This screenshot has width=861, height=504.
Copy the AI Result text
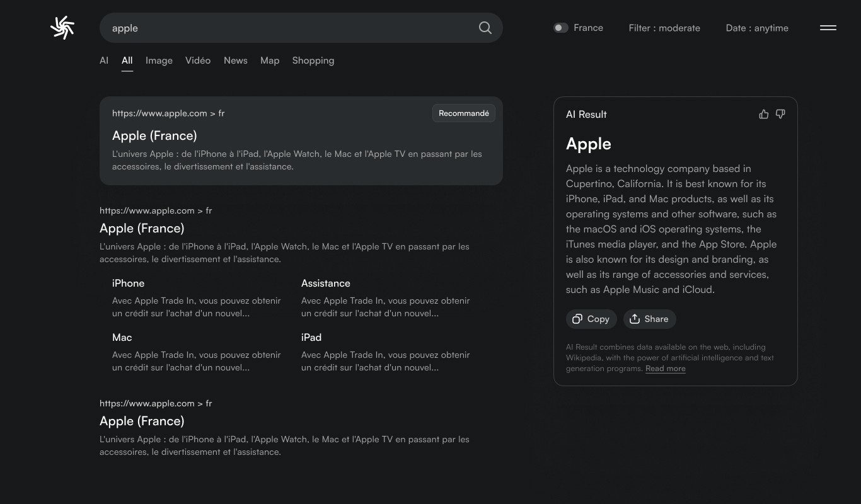(591, 319)
